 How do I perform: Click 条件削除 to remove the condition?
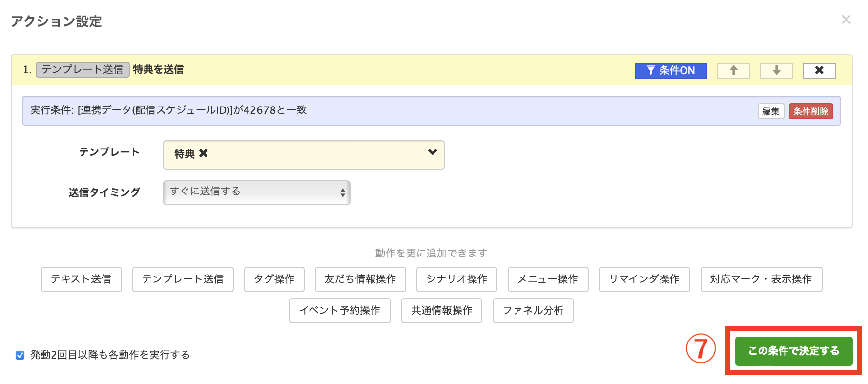point(811,111)
